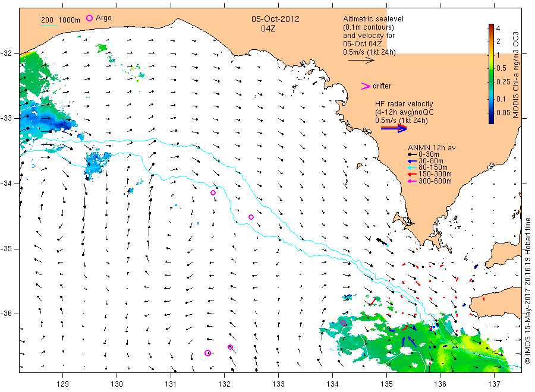This screenshot has width=535, height=392.
Task: Click the cyan isobath line legend sample
Action: click(x=49, y=26)
